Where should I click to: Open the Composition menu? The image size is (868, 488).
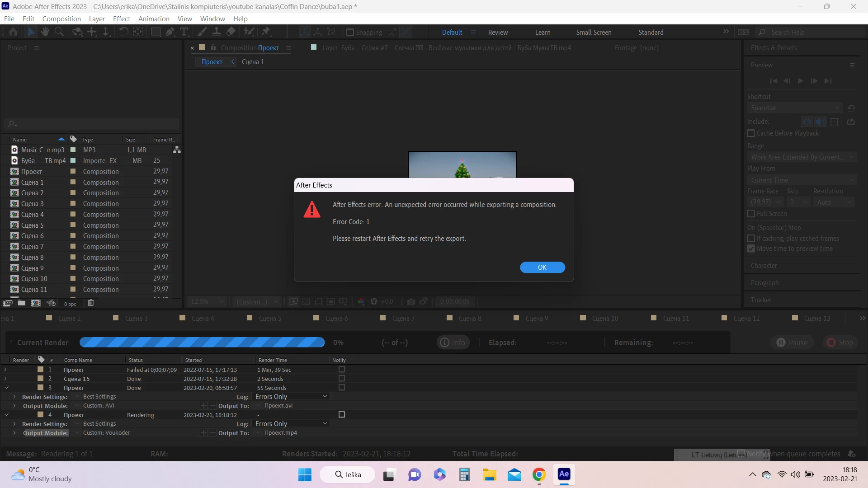click(61, 19)
